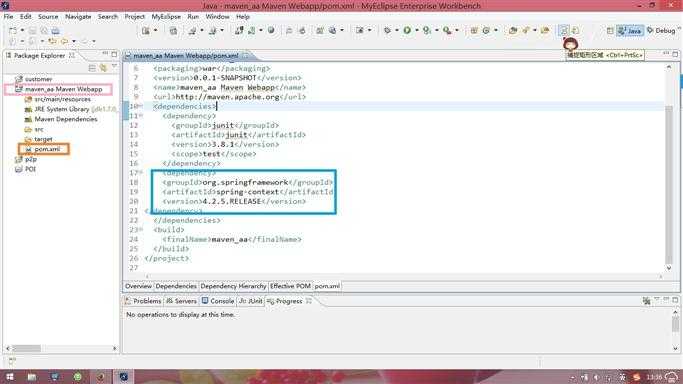
Task: Click the Debug bug toolbar icon
Action: click(x=387, y=30)
